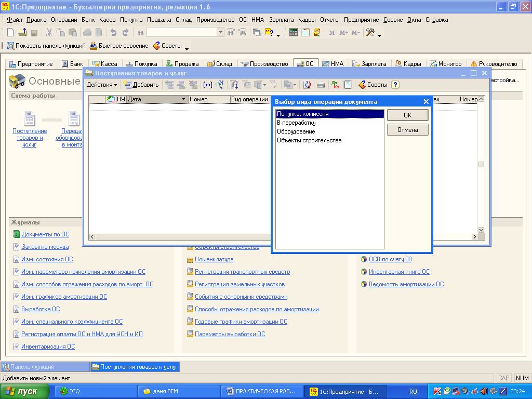Open Ведомость амортизации ОС link

406,284
